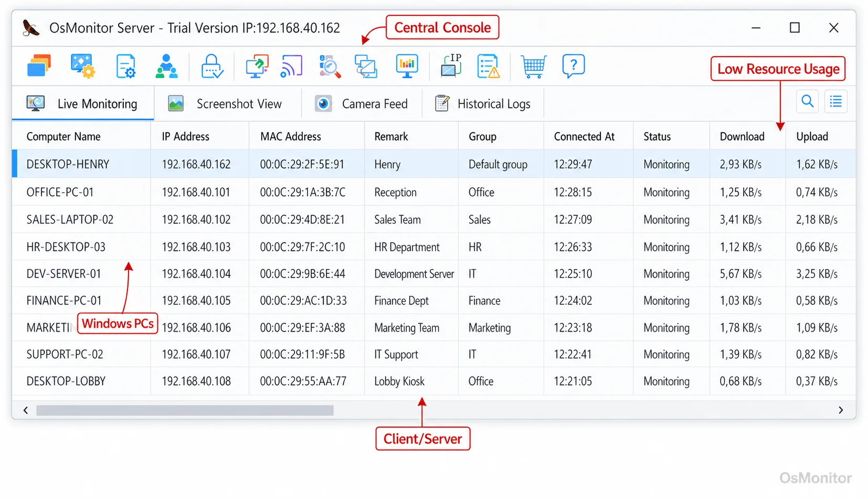Open the checklist warning alert icon

click(x=488, y=66)
